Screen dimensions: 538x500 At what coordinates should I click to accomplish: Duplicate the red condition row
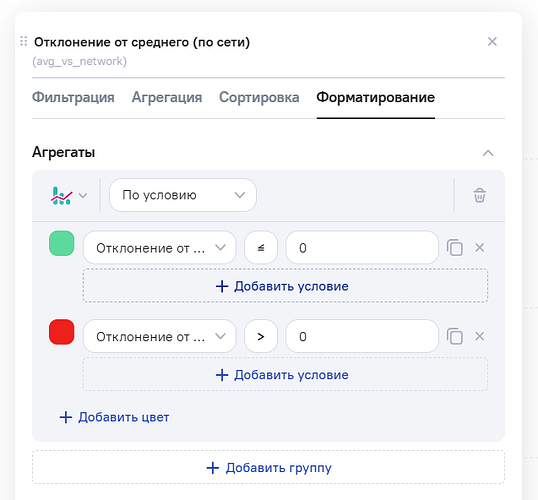(455, 336)
